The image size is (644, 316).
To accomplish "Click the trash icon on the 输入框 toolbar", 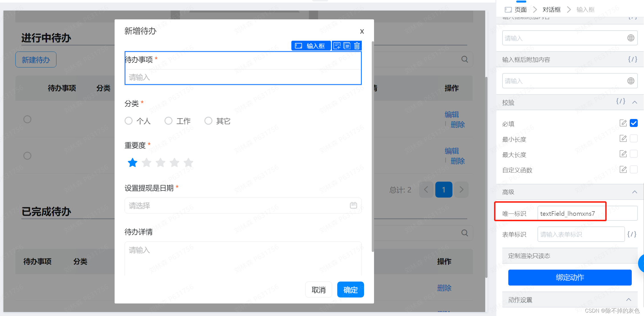I will coord(357,46).
